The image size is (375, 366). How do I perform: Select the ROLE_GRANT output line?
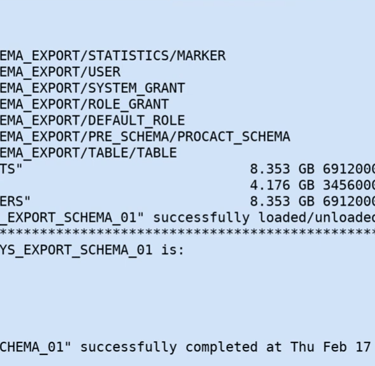pyautogui.click(x=84, y=104)
